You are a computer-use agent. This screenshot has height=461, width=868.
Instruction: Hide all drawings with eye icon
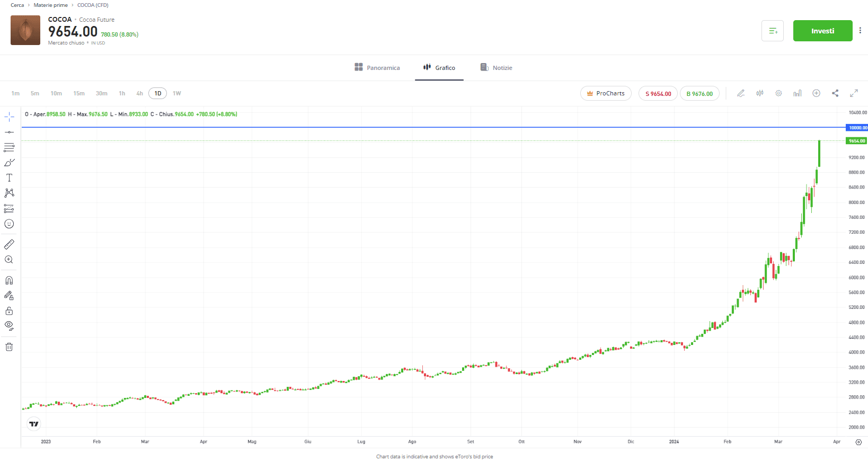click(9, 326)
